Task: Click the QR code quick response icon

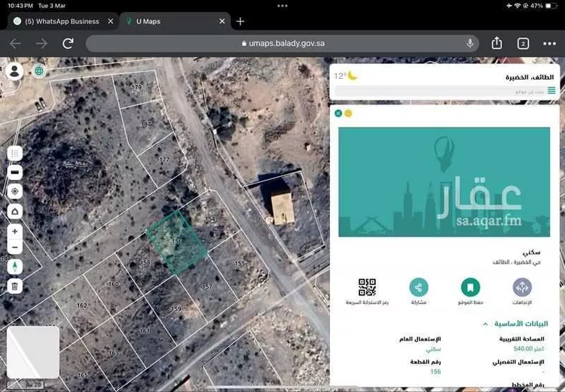Action: coord(367,287)
